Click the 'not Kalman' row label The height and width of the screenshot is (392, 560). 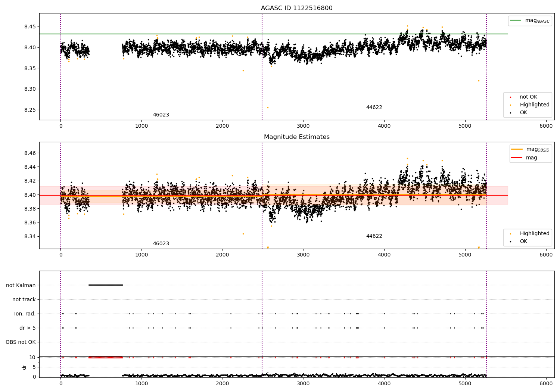(x=21, y=285)
